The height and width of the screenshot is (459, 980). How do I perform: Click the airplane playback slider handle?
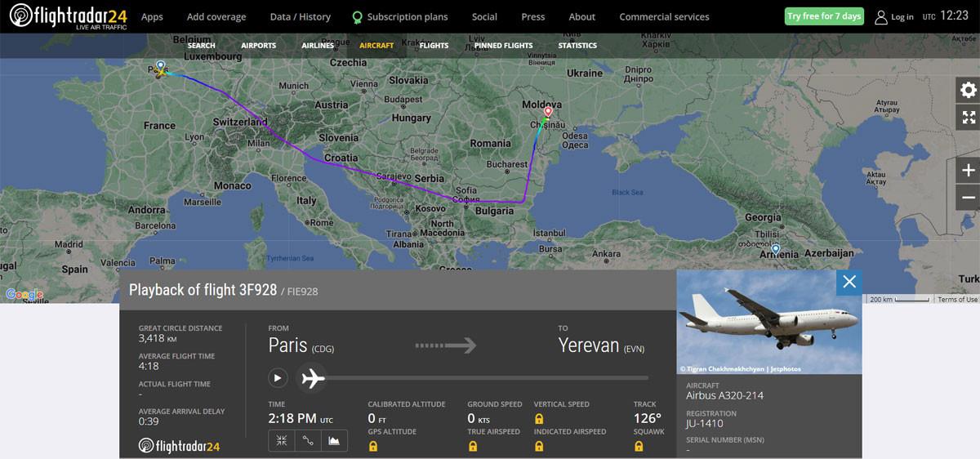click(312, 378)
